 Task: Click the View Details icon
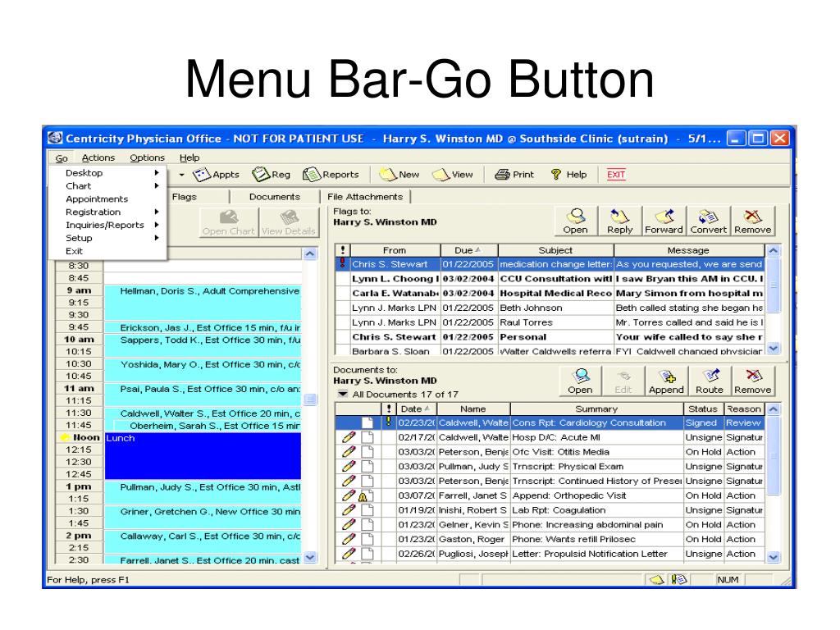pos(289,222)
